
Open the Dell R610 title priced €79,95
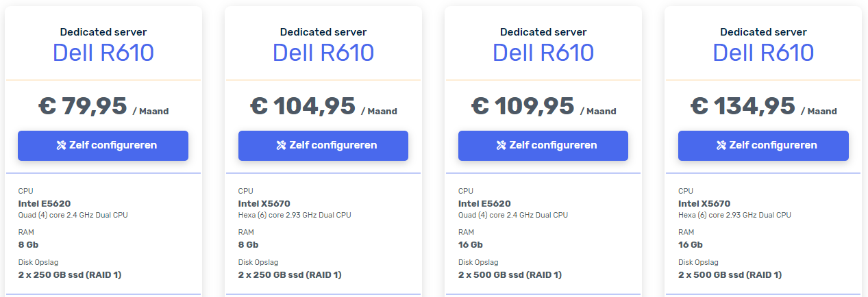tap(103, 53)
